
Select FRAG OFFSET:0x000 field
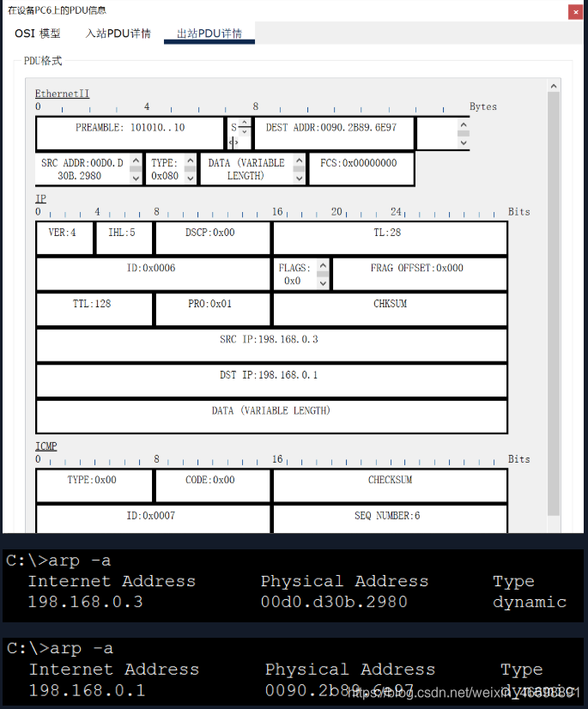click(x=419, y=274)
